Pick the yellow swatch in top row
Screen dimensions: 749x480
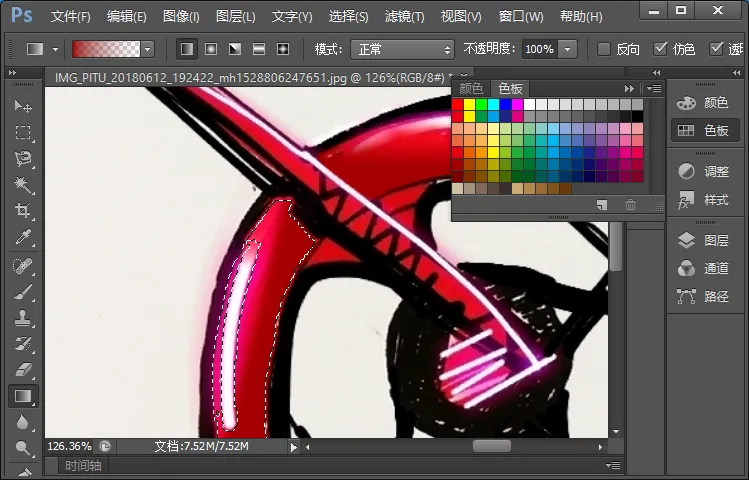pos(470,104)
